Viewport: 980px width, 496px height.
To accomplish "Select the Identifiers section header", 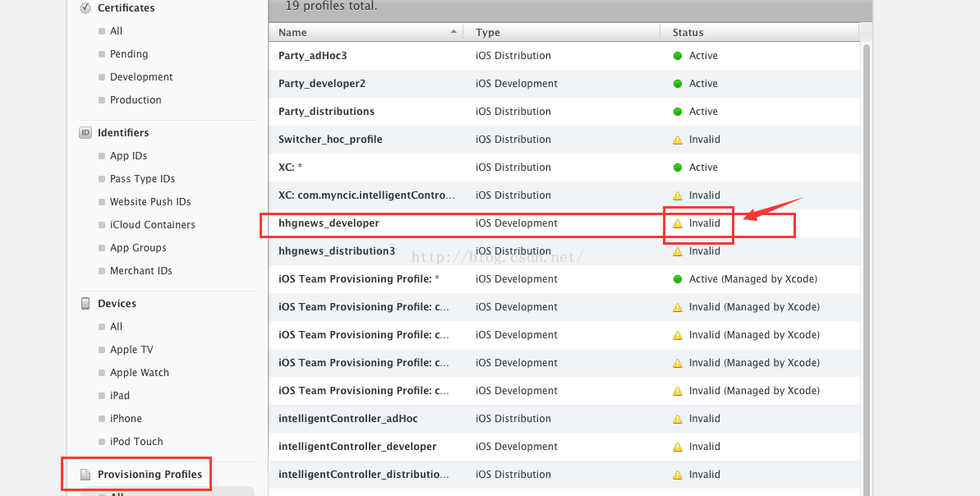I will tap(123, 132).
